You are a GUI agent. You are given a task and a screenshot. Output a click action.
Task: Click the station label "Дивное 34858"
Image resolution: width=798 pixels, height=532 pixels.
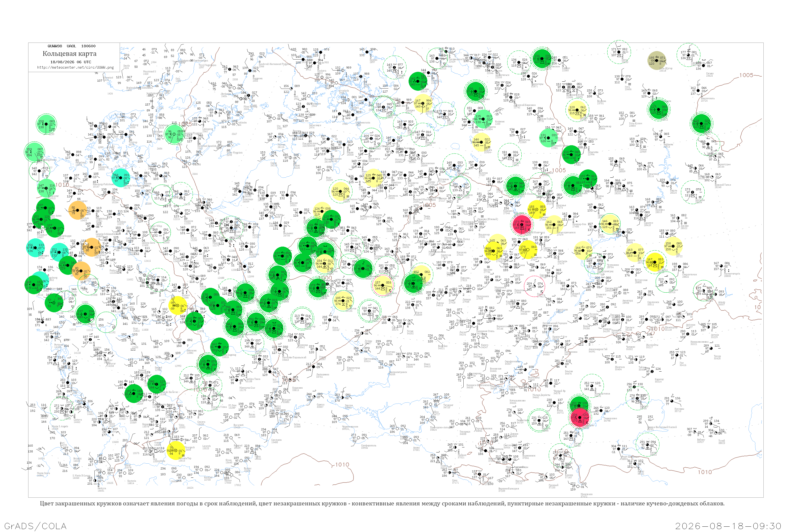(x=514, y=435)
